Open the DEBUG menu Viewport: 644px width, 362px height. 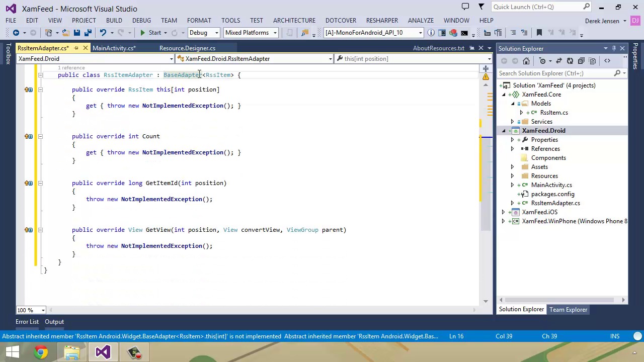pos(141,21)
